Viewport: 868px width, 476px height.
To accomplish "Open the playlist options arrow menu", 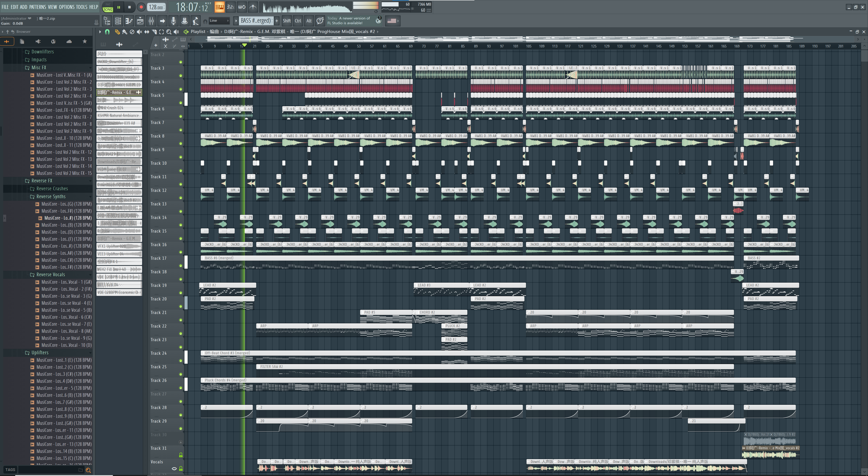I will pyautogui.click(x=100, y=32).
